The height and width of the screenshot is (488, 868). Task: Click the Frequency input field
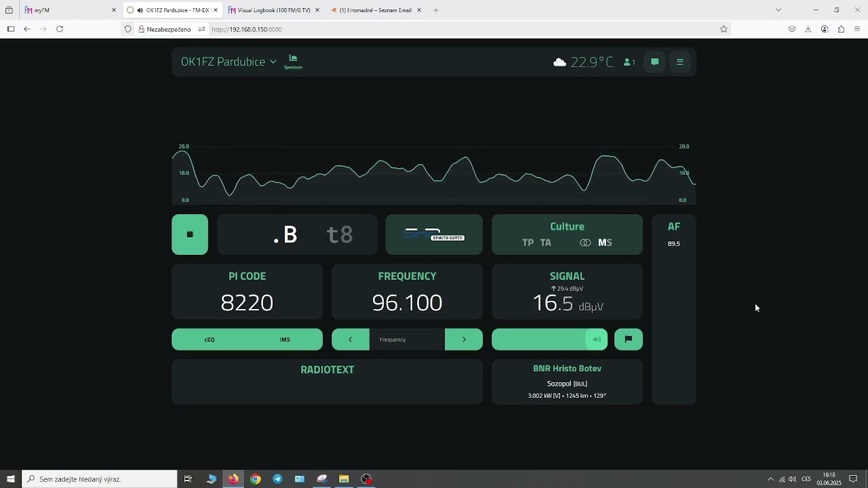tap(407, 340)
